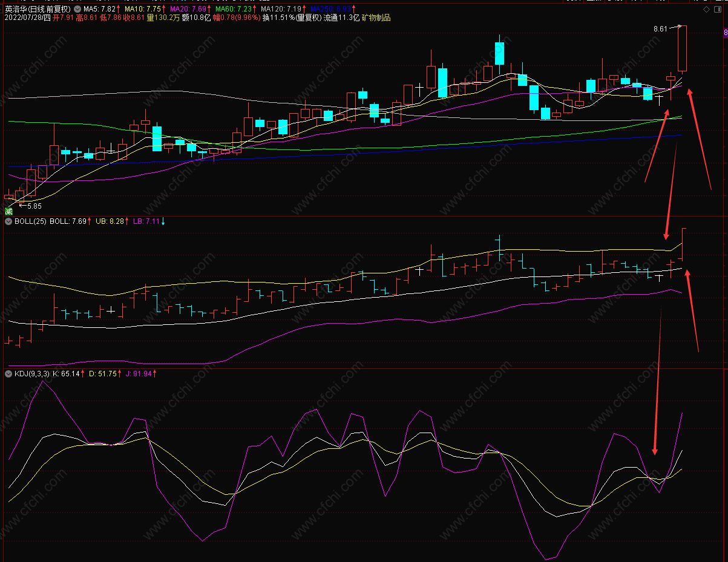
Task: Select the MA10 moving average label
Action: click(x=145, y=10)
